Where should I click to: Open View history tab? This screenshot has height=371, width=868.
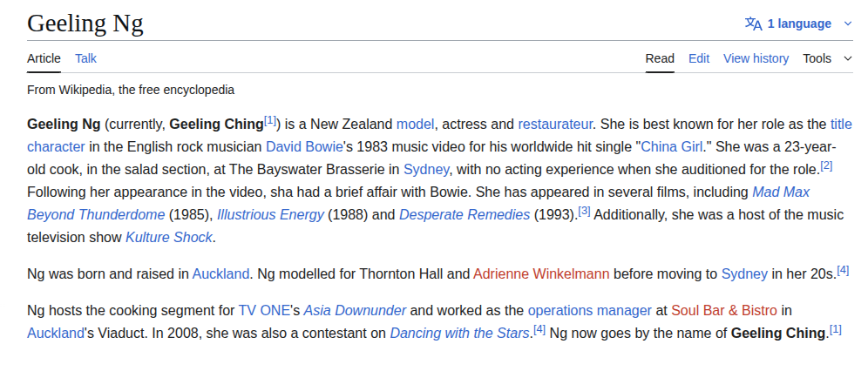point(756,58)
